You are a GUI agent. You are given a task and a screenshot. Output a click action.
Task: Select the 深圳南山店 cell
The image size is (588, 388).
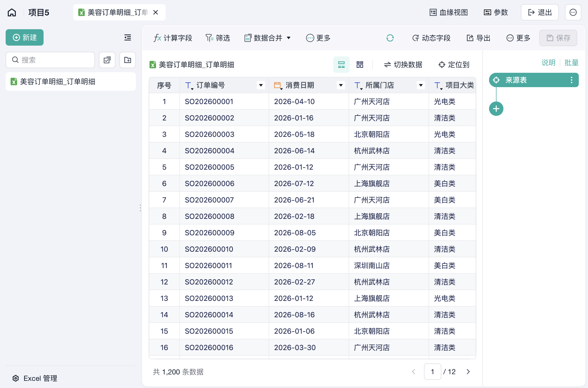pos(389,266)
